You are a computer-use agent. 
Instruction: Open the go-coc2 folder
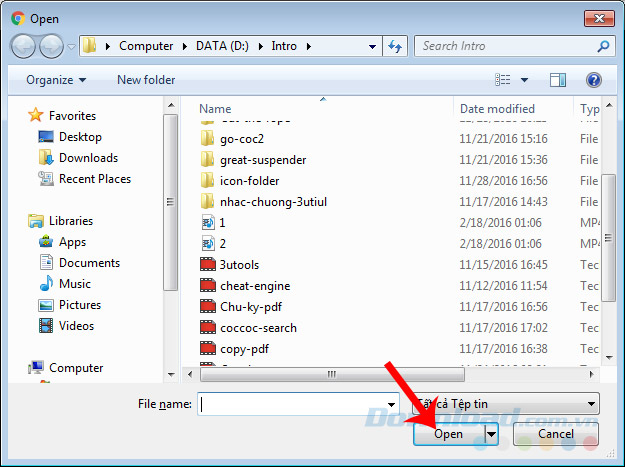[241, 138]
